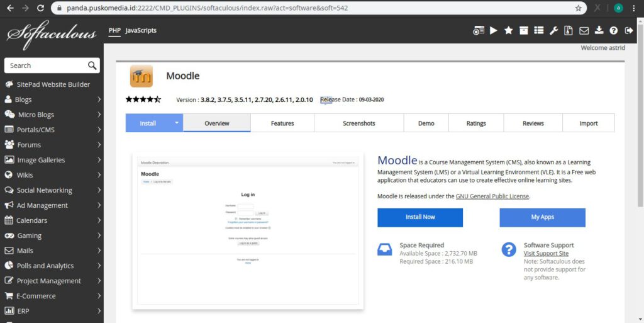
Task: Select the PHP scripts menu
Action: [114, 30]
